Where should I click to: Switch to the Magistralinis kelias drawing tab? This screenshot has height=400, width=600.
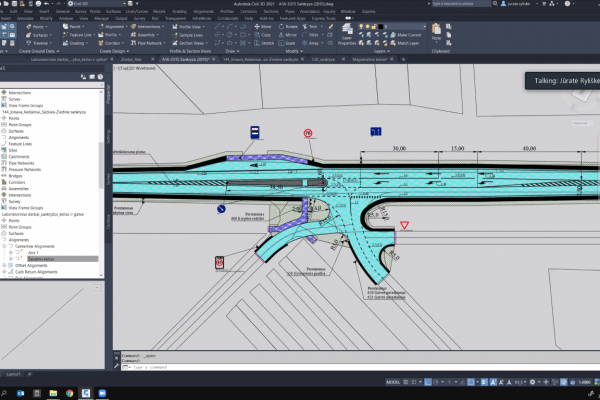click(370, 59)
